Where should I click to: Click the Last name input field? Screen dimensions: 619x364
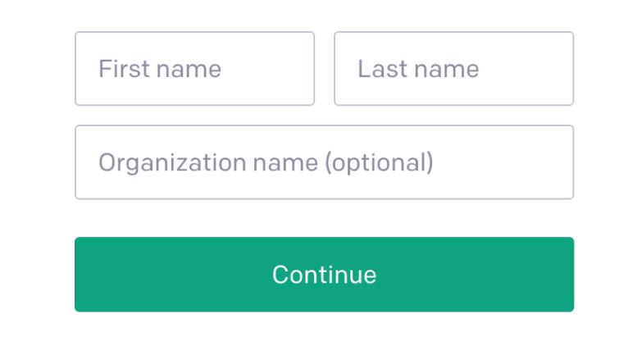click(x=453, y=69)
